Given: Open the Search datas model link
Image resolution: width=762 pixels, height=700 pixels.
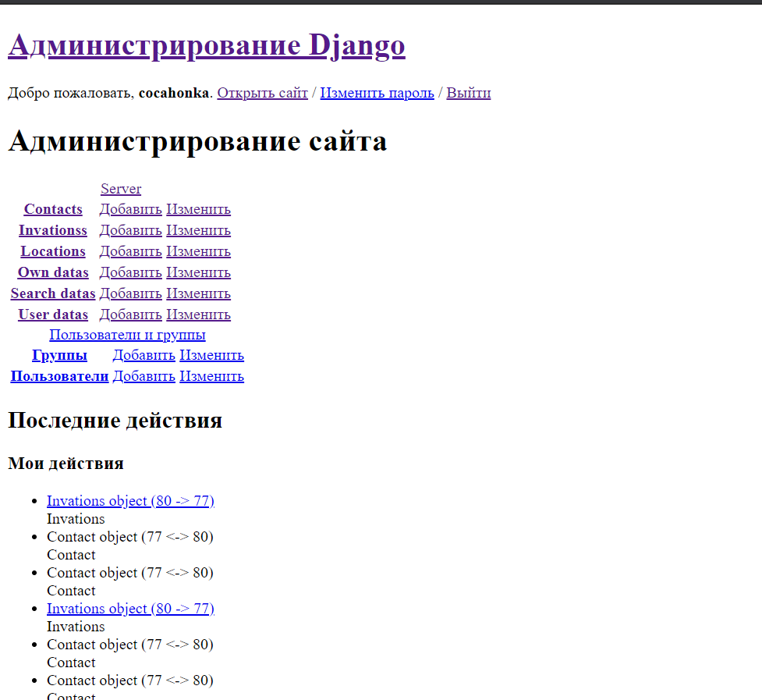Looking at the screenshot, I should tap(53, 293).
